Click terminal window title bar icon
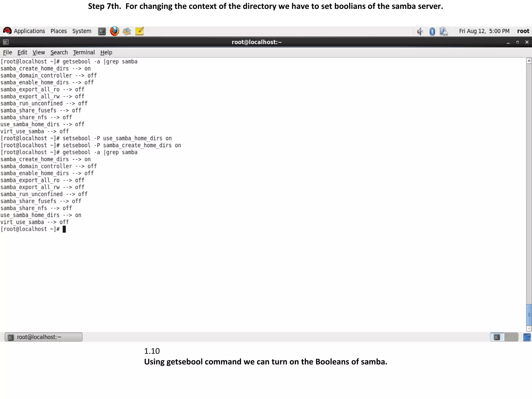The width and height of the screenshot is (532, 399). [6, 42]
